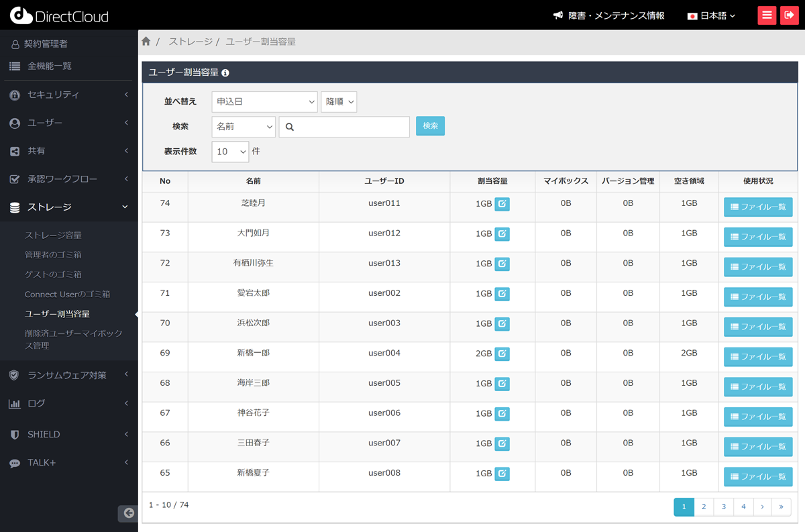
Task: Open the 日本語 language selector
Action: click(712, 15)
